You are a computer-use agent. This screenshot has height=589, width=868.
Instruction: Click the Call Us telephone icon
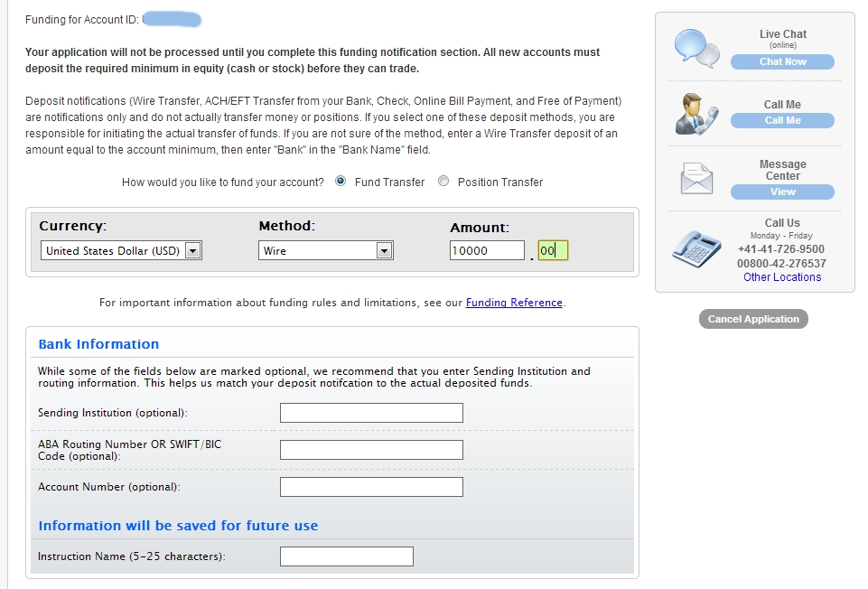pyautogui.click(x=696, y=247)
